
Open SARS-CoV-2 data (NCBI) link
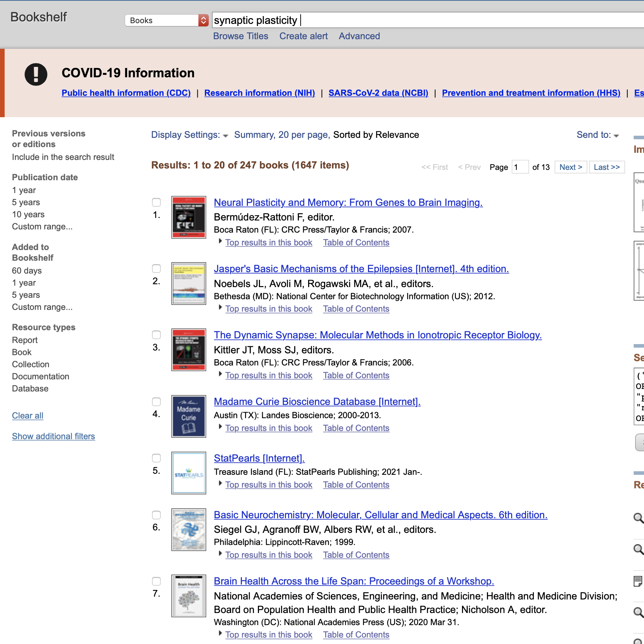pos(378,93)
